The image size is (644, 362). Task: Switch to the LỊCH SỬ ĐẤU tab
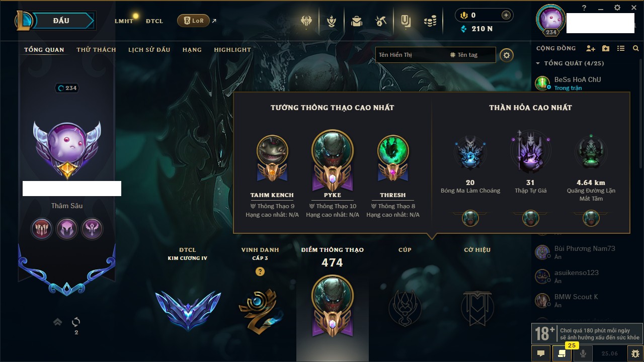pos(149,50)
